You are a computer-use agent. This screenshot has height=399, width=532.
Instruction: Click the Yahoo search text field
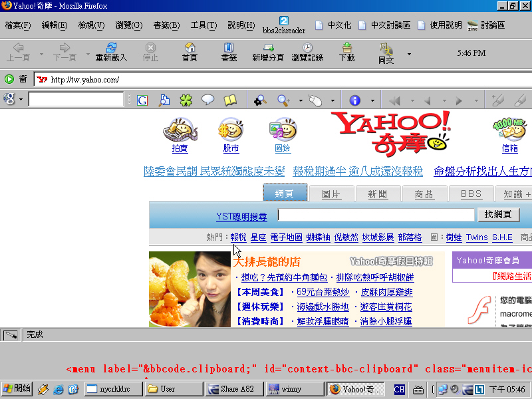[x=376, y=215]
